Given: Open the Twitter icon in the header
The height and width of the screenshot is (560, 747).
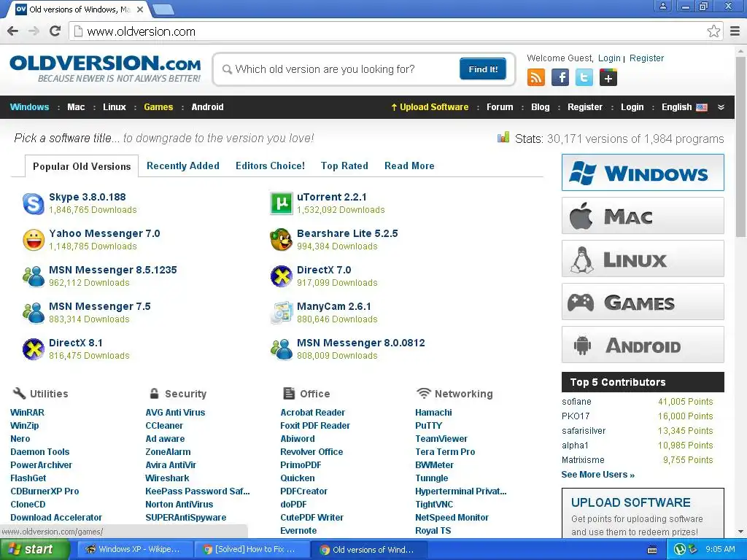Looking at the screenshot, I should (584, 77).
